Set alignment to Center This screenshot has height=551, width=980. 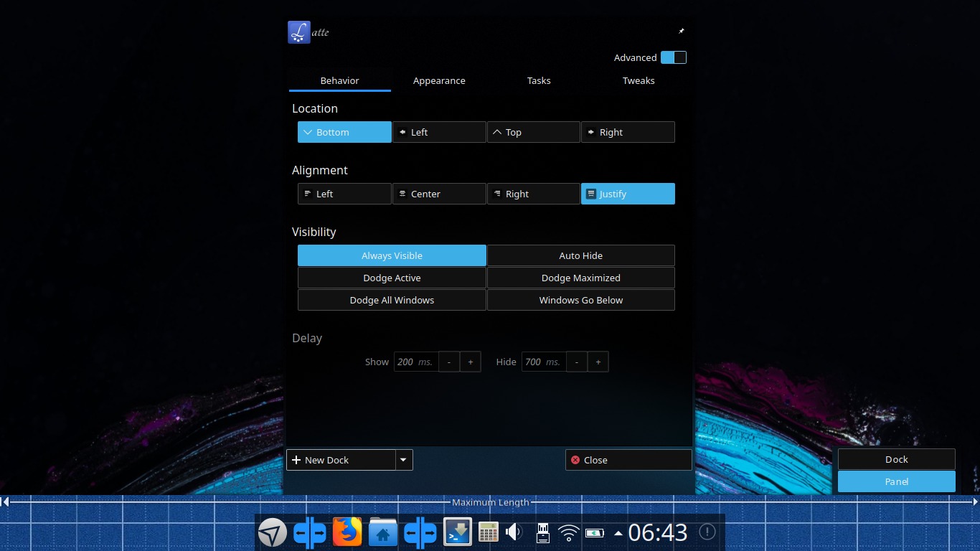[439, 194]
